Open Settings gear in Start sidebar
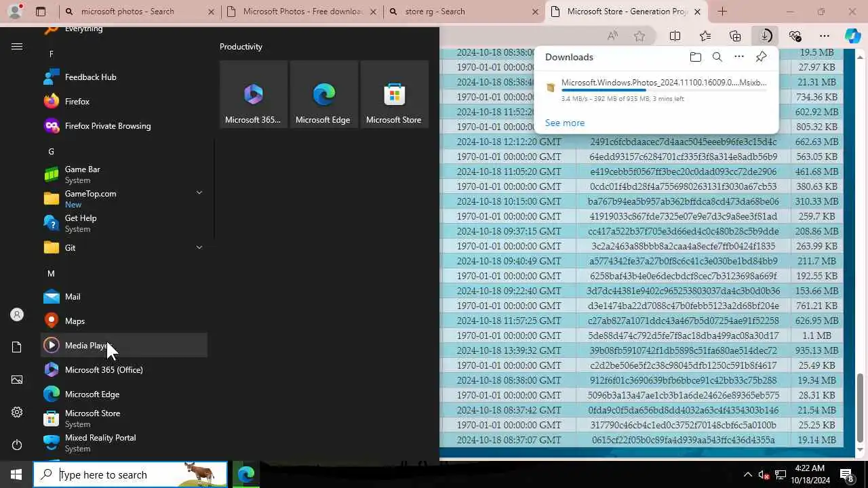 [17, 412]
